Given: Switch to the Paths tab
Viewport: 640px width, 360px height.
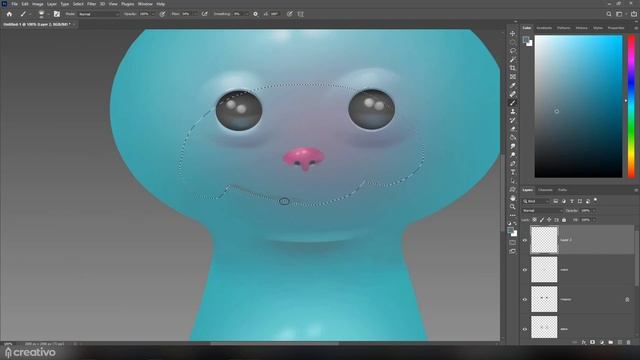Looking at the screenshot, I should coord(562,190).
